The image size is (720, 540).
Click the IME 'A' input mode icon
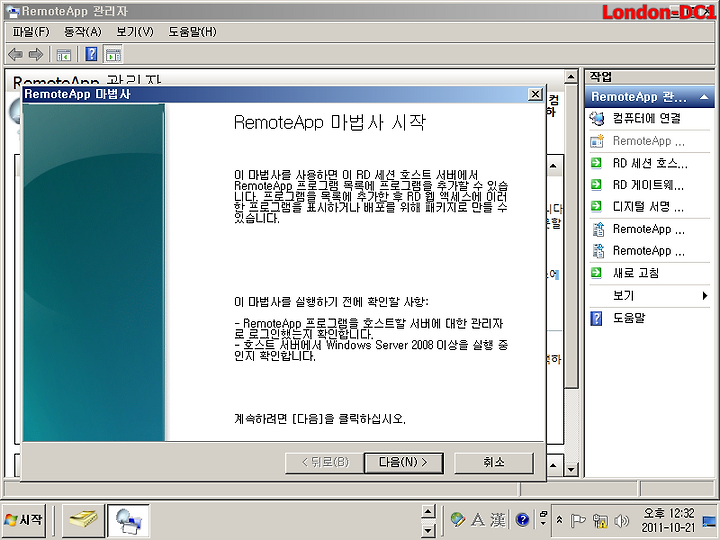(478, 520)
